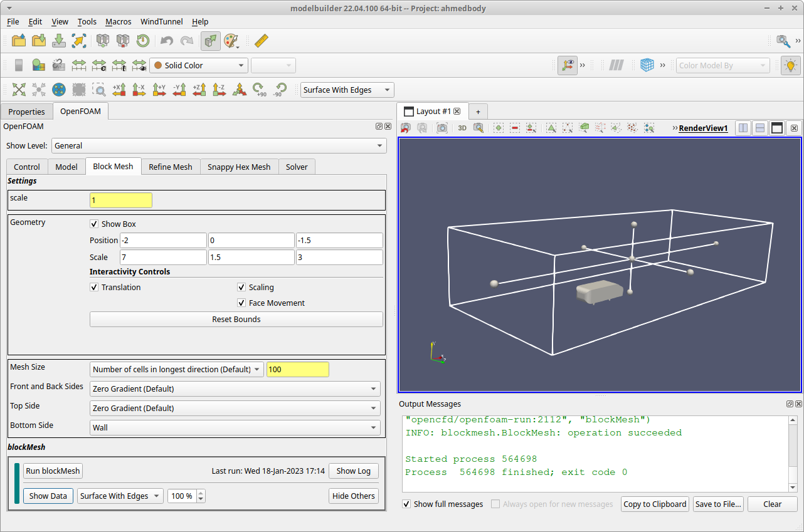Click the scale input field

click(x=121, y=201)
